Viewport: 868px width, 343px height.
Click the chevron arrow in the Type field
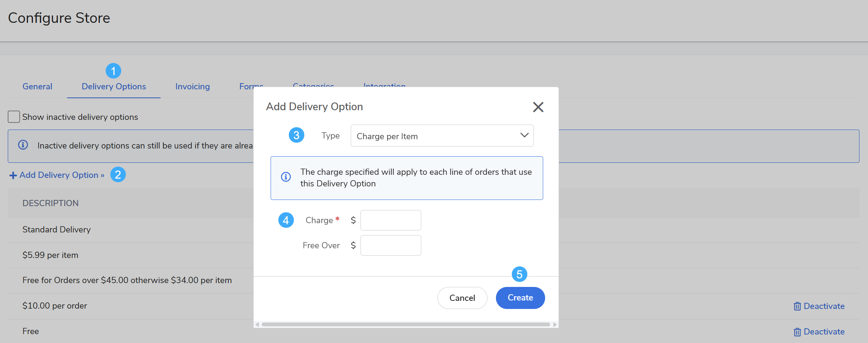tap(524, 135)
